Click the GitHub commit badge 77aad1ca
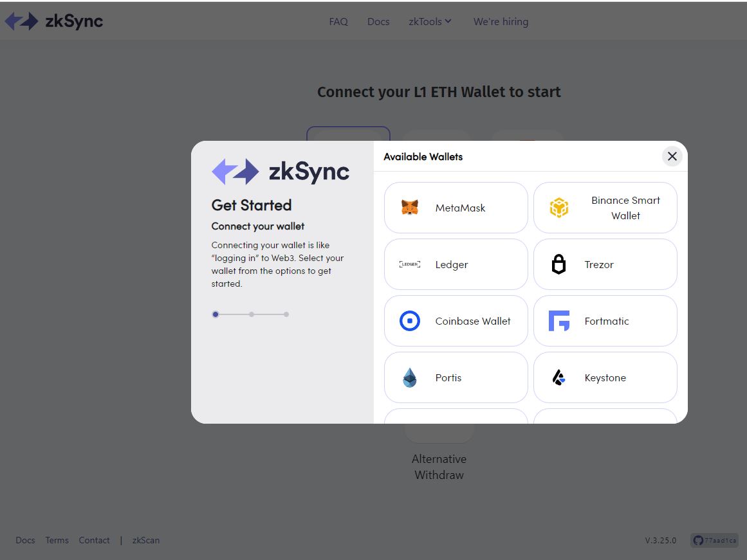747x560 pixels. click(715, 540)
